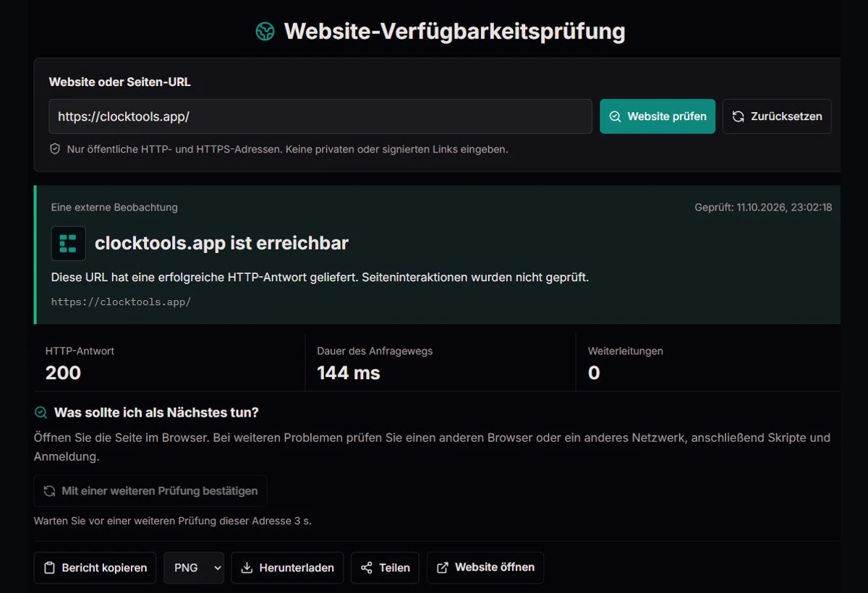This screenshot has width=868, height=593.
Task: Click the label 'Eine externe Beobachtung'
Action: click(114, 208)
